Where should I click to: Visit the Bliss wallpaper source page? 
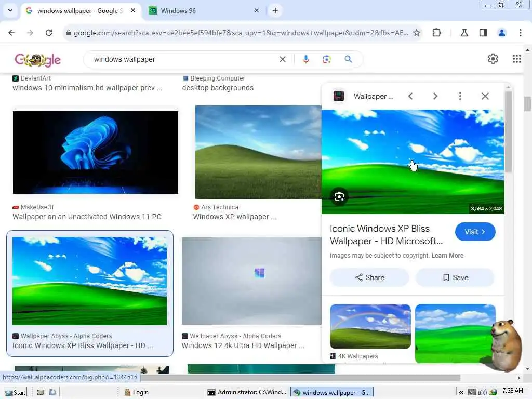[475, 232]
